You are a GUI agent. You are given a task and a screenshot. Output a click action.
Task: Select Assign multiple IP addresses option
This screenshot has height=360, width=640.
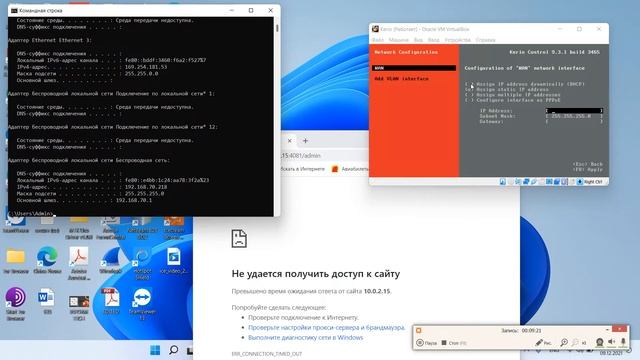[513, 95]
